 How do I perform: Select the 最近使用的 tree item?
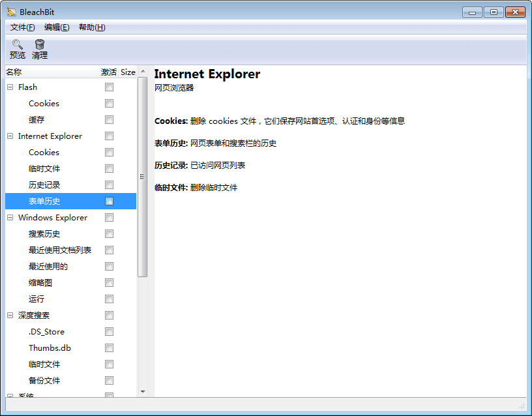point(48,267)
